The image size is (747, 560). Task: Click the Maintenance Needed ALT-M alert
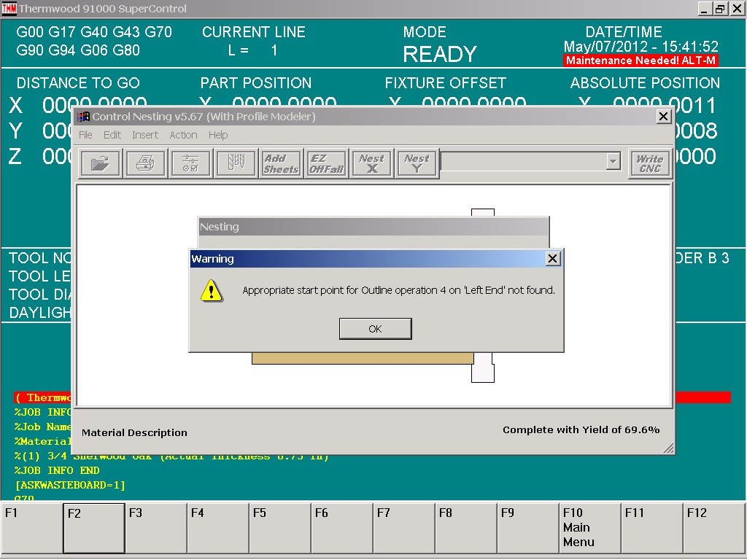pos(640,61)
